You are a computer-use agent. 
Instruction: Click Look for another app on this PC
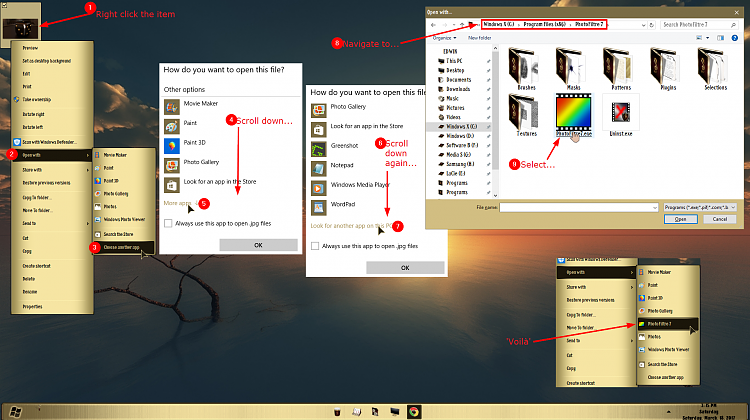pos(351,226)
